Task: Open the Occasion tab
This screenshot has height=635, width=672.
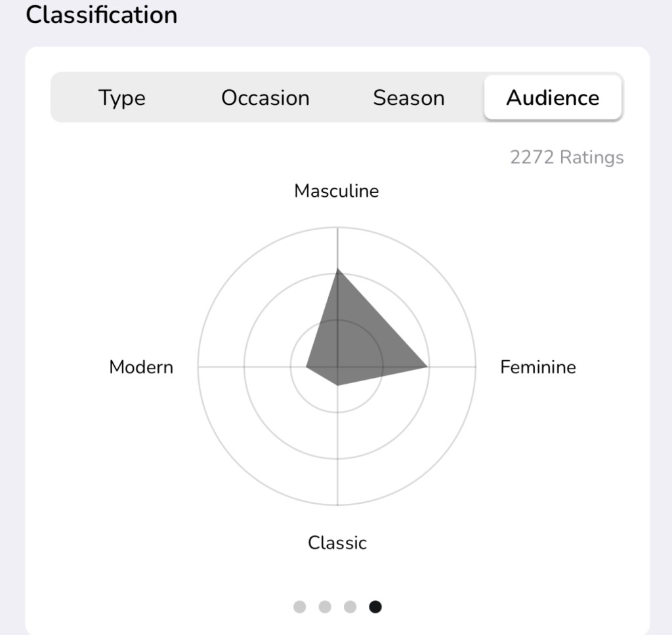Action: pyautogui.click(x=265, y=98)
